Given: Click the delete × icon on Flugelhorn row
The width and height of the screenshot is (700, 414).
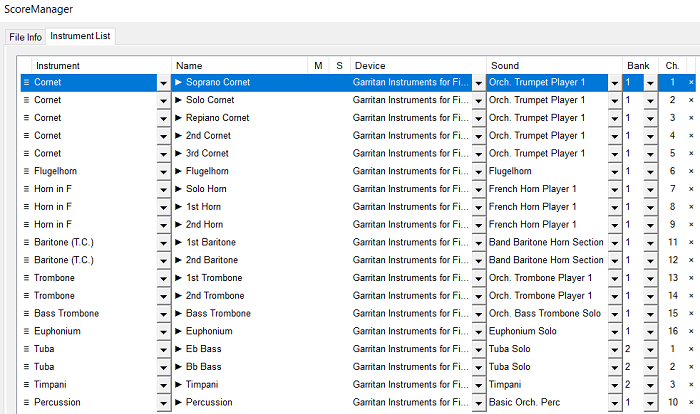Looking at the screenshot, I should [x=690, y=171].
